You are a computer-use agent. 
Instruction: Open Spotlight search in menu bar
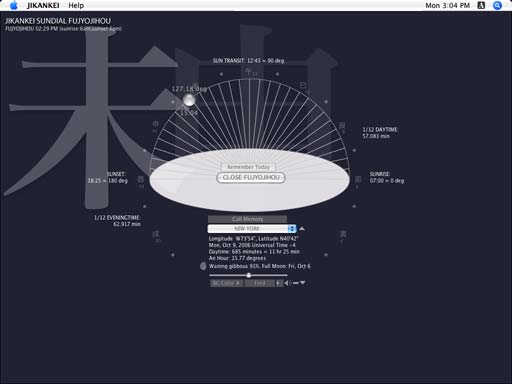(497, 5)
